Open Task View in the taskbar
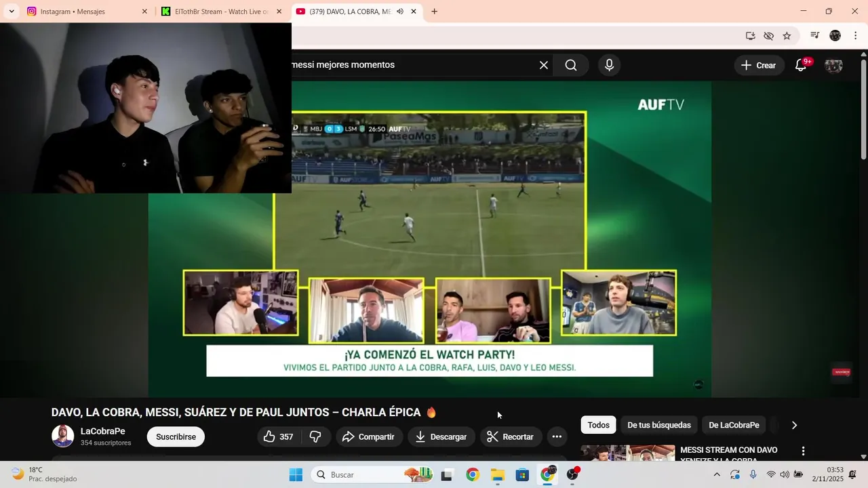 (446, 474)
